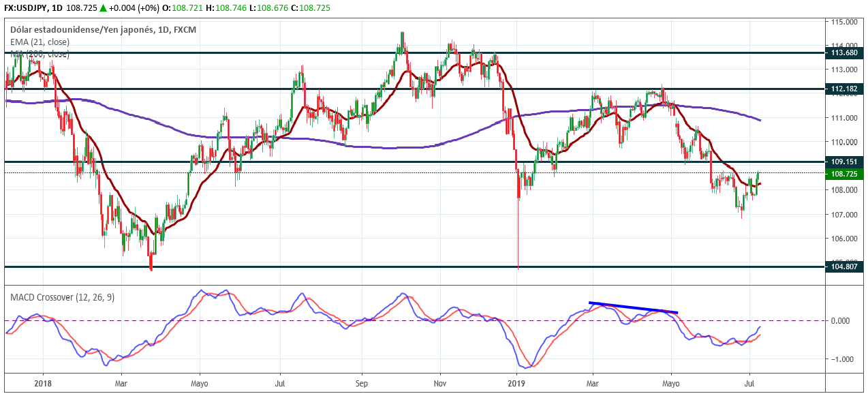Select the 112.182 price level label
This screenshot has height=396, width=868.
[x=843, y=89]
